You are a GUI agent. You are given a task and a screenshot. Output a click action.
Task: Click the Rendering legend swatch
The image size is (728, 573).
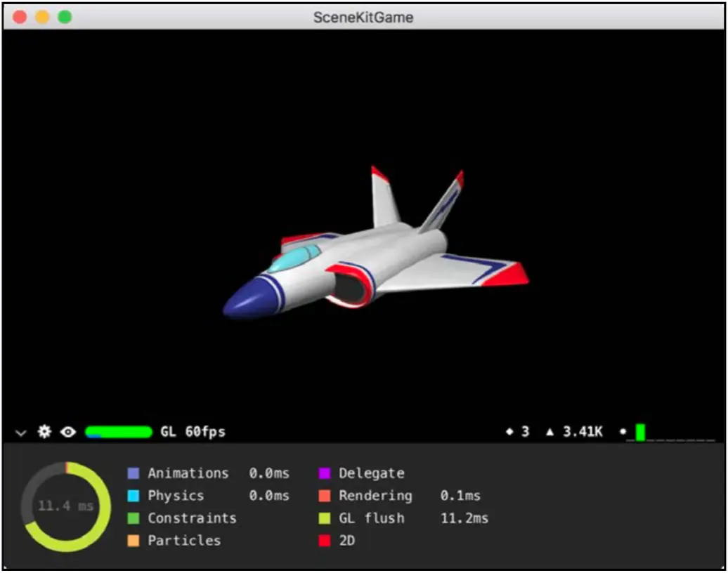[x=325, y=496]
